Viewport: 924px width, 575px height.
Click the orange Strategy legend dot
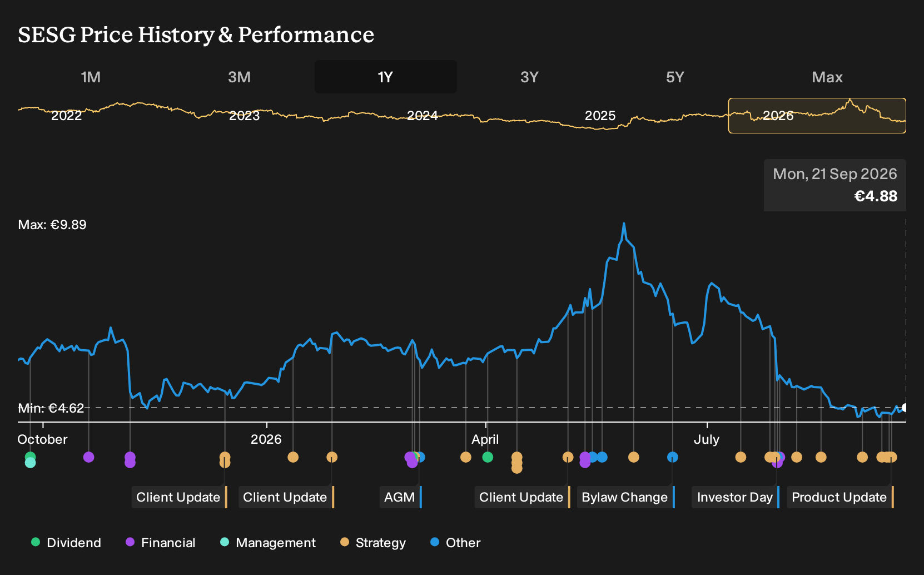(345, 542)
